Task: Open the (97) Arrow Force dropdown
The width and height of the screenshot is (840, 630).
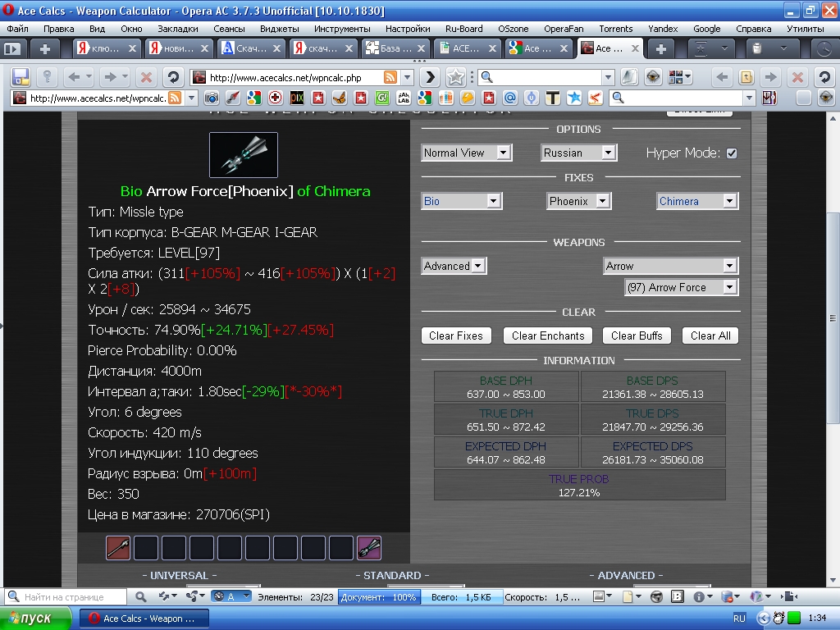Action: click(x=681, y=287)
